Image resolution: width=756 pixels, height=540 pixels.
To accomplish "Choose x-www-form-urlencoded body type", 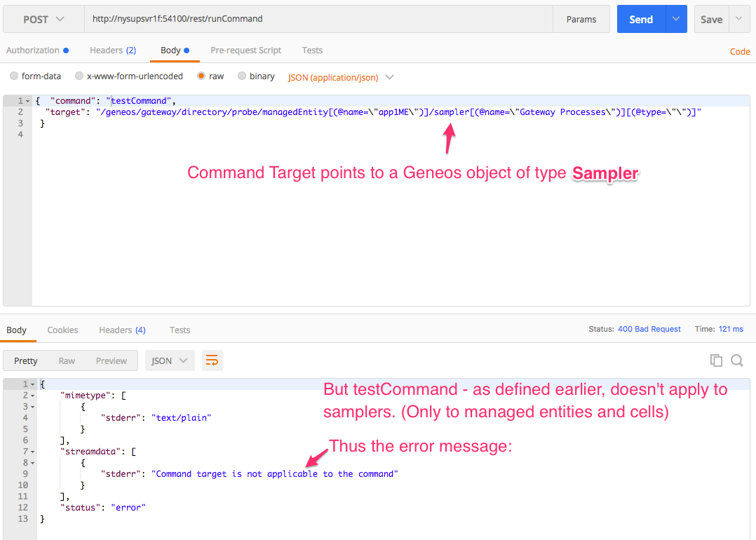I will click(79, 76).
